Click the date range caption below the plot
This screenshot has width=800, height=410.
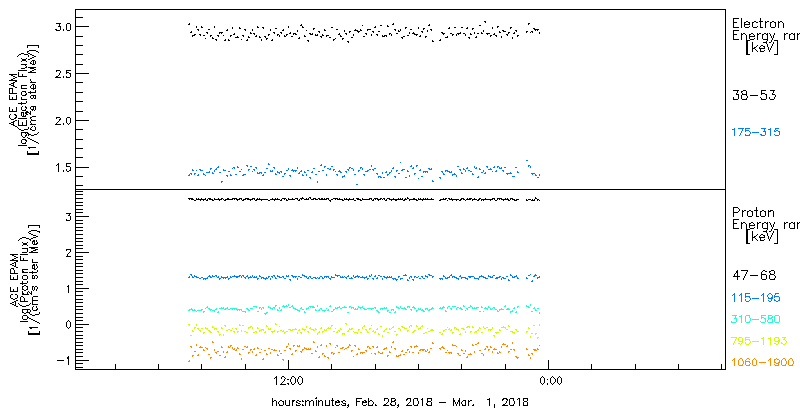pyautogui.click(x=399, y=402)
